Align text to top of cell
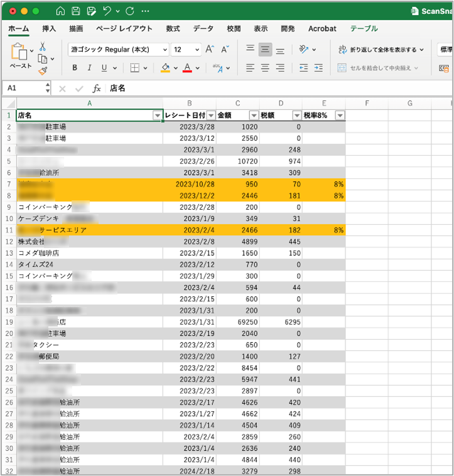This screenshot has width=454, height=476. [x=250, y=48]
